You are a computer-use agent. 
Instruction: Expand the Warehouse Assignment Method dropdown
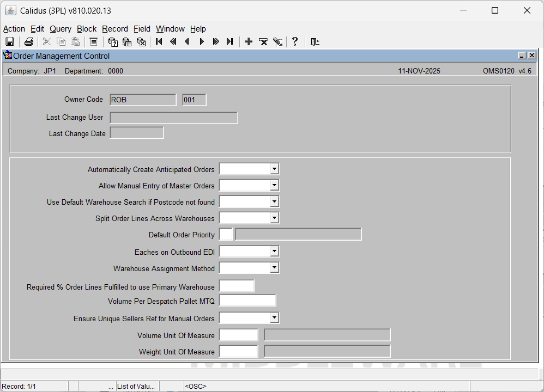[275, 268]
